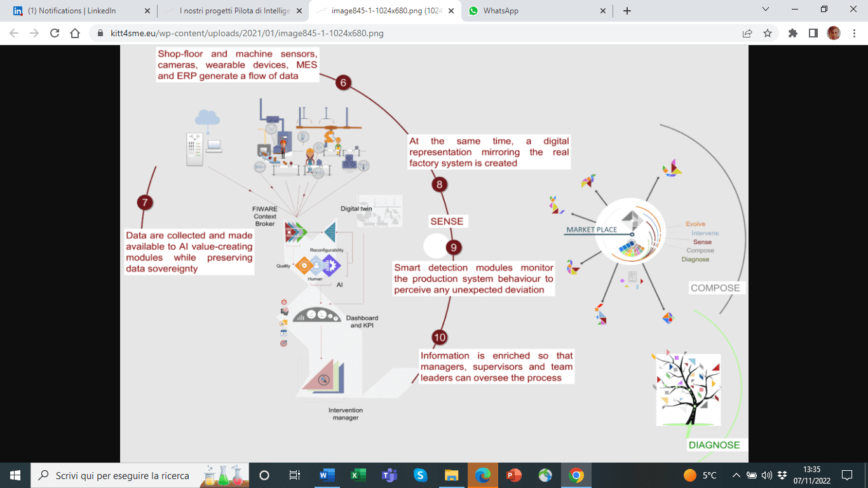
Task: Expand the tab search chevron
Action: tap(766, 10)
